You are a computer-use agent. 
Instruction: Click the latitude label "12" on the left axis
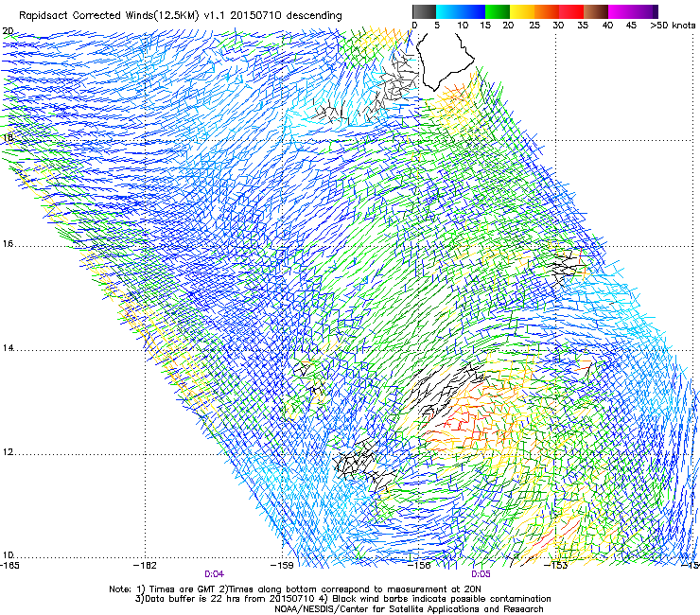coord(8,452)
